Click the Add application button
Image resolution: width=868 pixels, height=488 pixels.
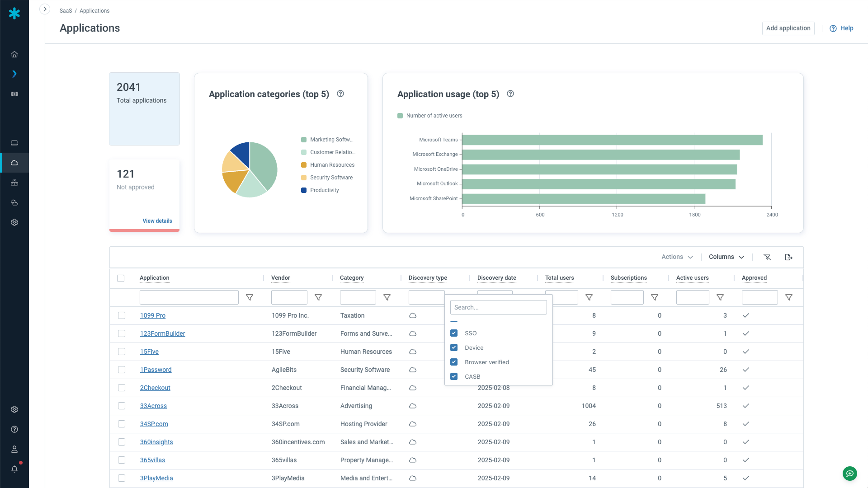[788, 28]
